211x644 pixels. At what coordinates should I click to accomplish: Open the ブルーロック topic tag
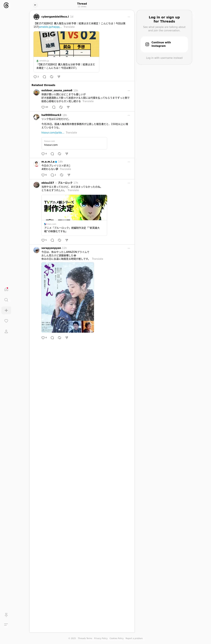pyautogui.click(x=65, y=183)
